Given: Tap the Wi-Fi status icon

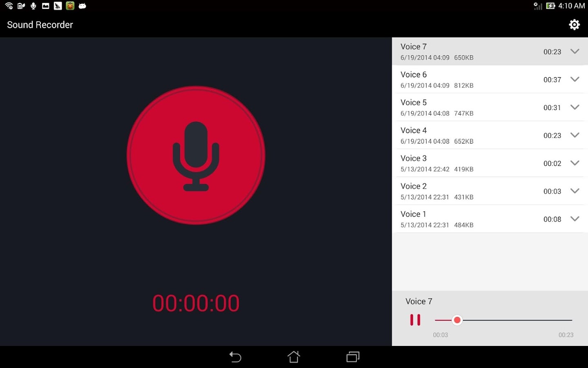Looking at the screenshot, I should pyautogui.click(x=8, y=6).
